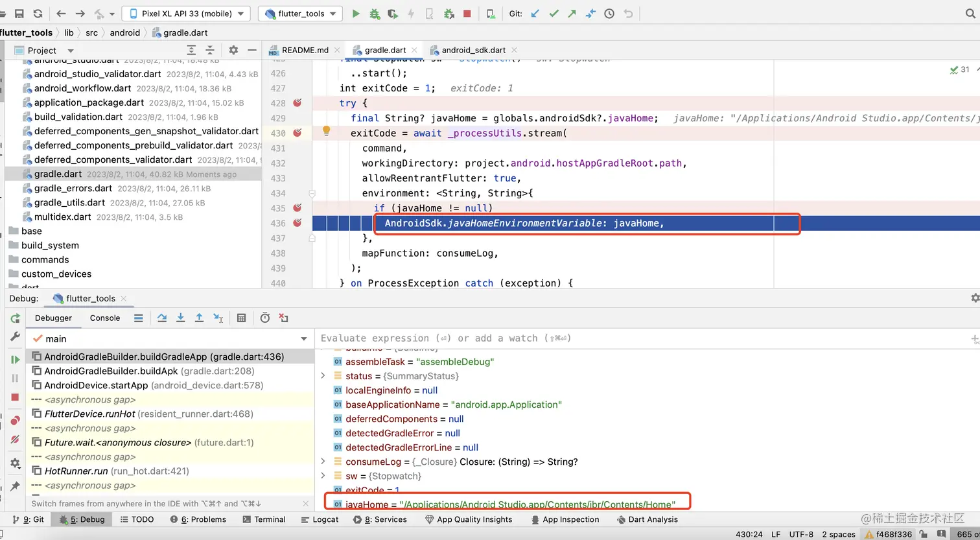The height and width of the screenshot is (540, 980).
Task: Toggle breakpoint on line 436
Action: point(297,223)
